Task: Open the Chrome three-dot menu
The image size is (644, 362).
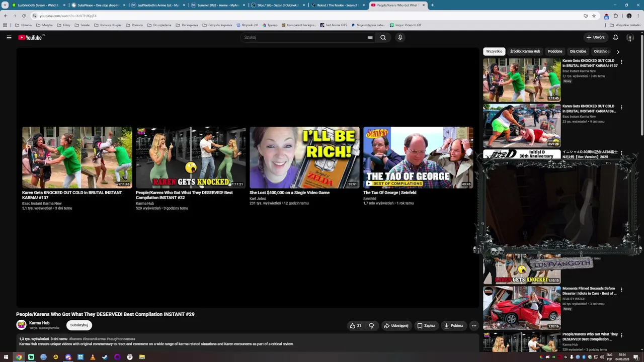Action: (x=638, y=16)
